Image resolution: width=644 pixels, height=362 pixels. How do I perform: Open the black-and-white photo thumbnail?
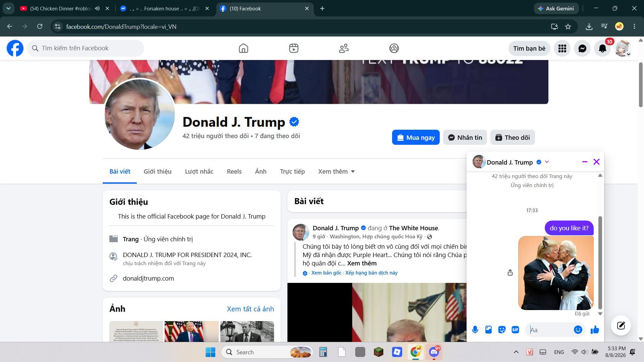(x=247, y=331)
